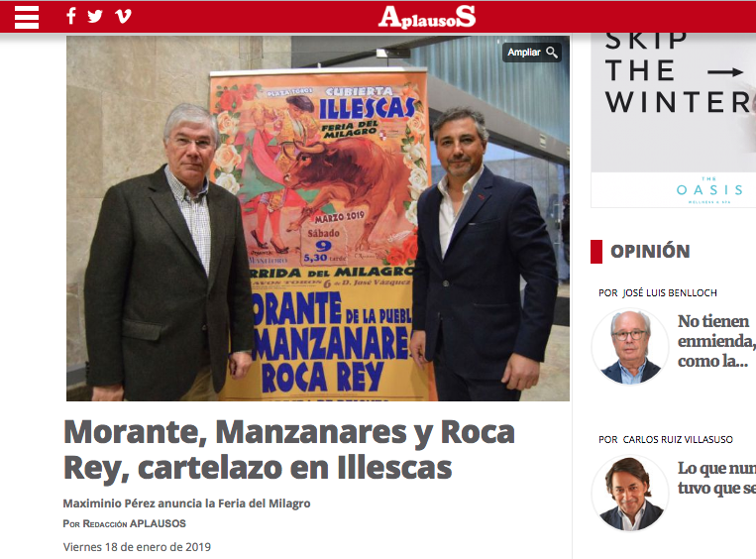Open the Opinión section heading
The width and height of the screenshot is (756, 559).
(x=650, y=252)
